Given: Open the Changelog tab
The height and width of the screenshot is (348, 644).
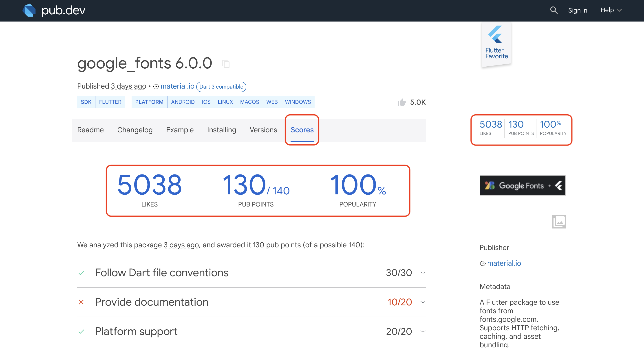Looking at the screenshot, I should pyautogui.click(x=135, y=130).
